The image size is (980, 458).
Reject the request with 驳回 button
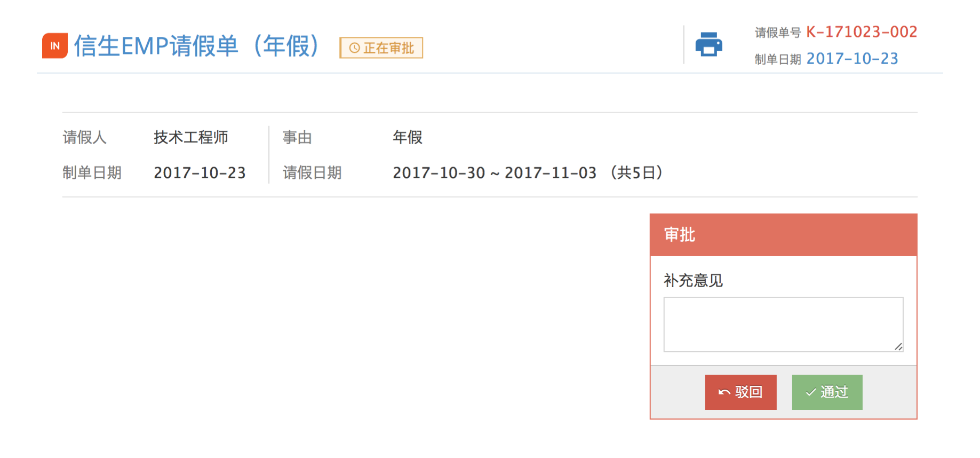pos(740,392)
